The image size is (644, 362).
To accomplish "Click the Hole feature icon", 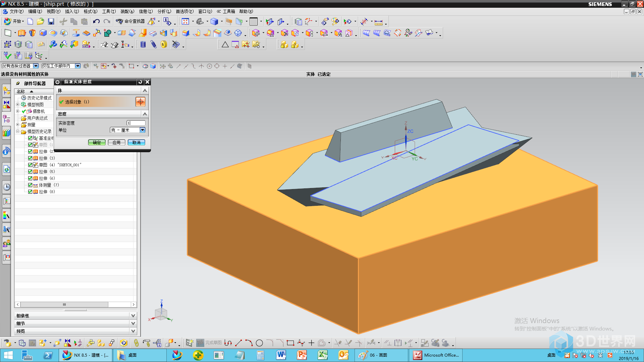I will [x=43, y=33].
